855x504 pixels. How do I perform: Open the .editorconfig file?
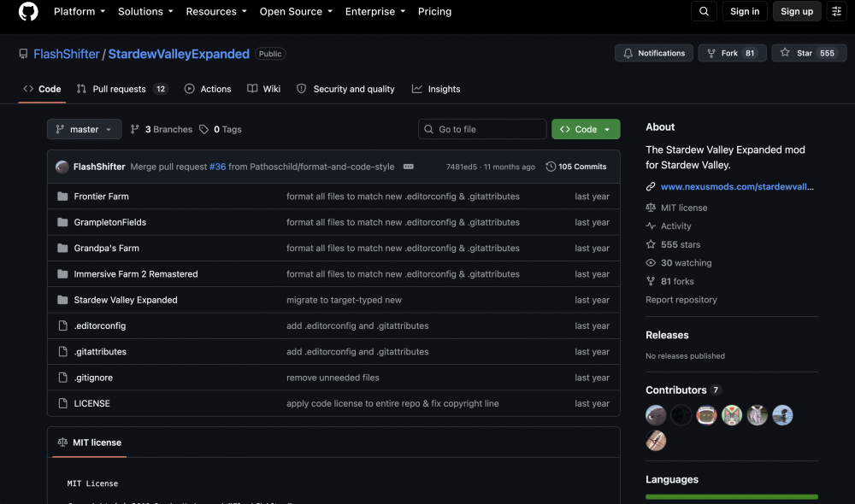pyautogui.click(x=100, y=325)
